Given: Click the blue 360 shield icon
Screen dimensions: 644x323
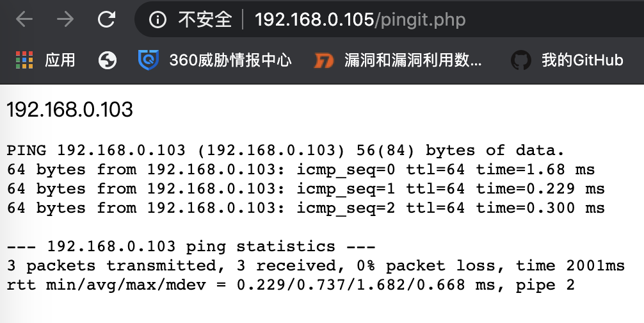Looking at the screenshot, I should pos(149,60).
